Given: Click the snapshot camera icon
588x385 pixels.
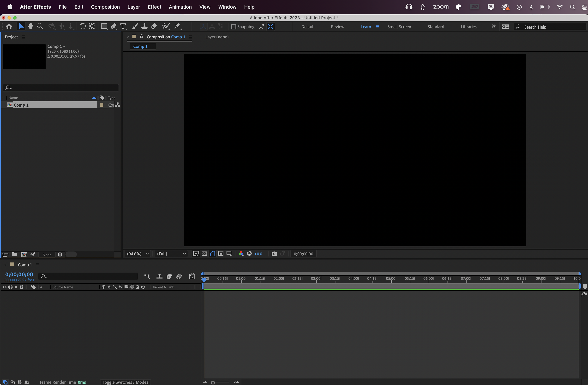Looking at the screenshot, I should [x=274, y=254].
